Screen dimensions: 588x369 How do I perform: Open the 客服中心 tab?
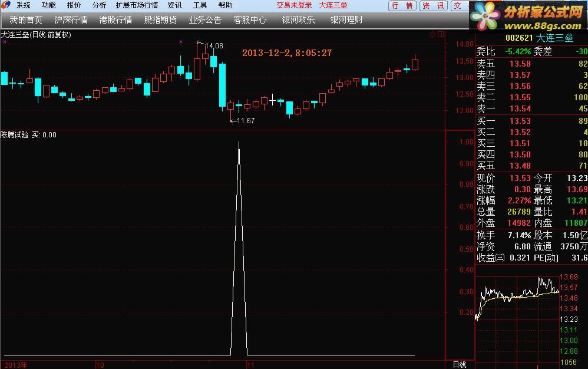[x=250, y=20]
